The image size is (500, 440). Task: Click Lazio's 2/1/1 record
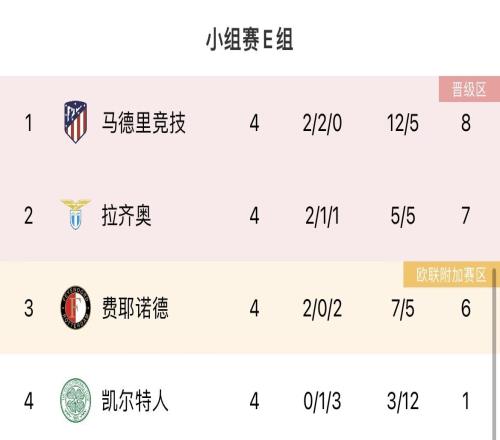pyautogui.click(x=322, y=216)
